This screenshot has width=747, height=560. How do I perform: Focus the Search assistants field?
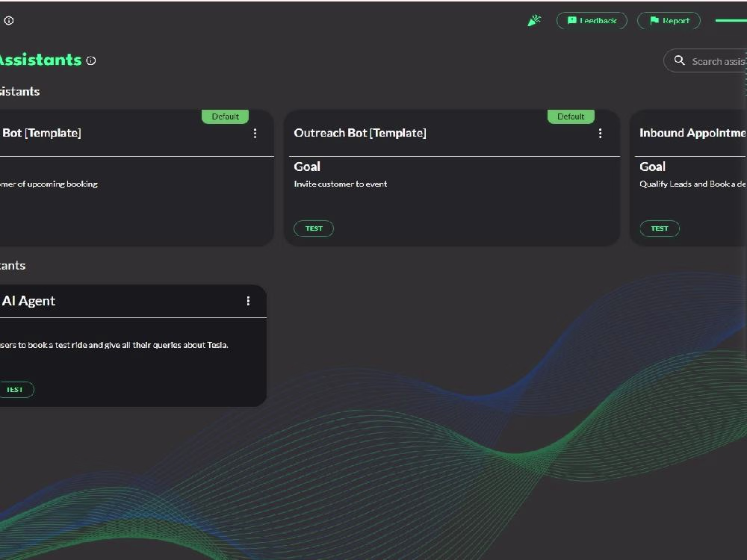pyautogui.click(x=706, y=61)
